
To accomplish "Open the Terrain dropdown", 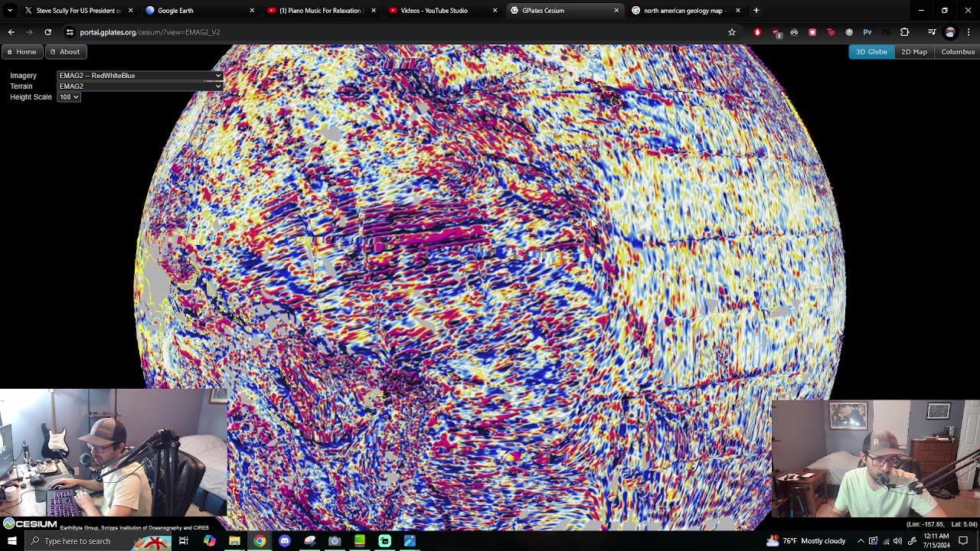I will (x=140, y=86).
